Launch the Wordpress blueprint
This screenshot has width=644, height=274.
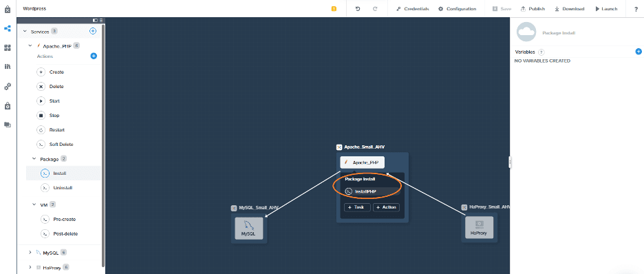606,9
